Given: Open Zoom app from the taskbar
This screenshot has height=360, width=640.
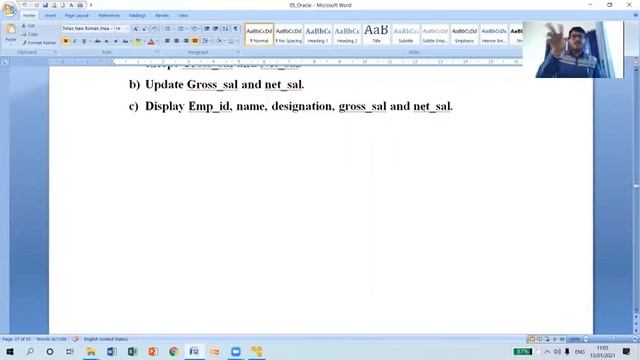Looking at the screenshot, I should 236,351.
